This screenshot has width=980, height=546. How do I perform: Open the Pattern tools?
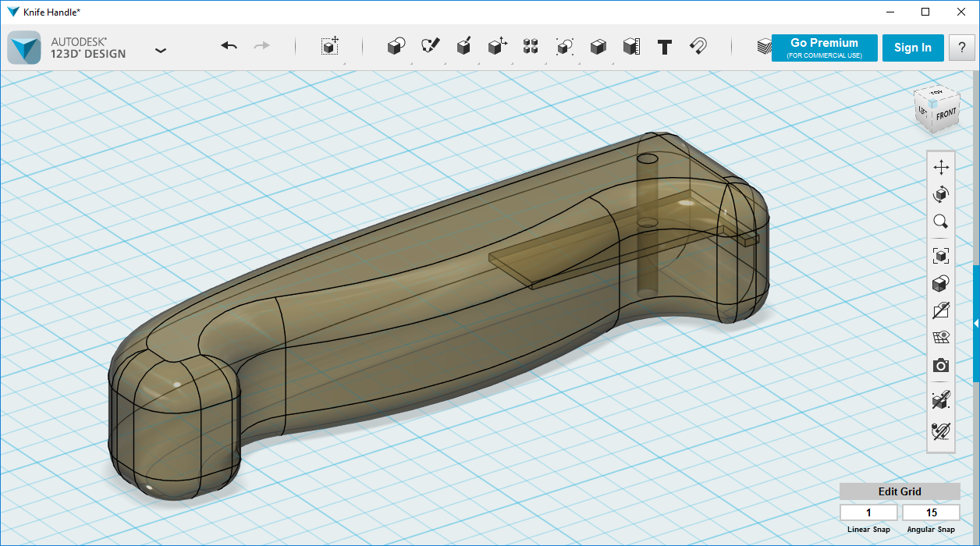pos(531,47)
